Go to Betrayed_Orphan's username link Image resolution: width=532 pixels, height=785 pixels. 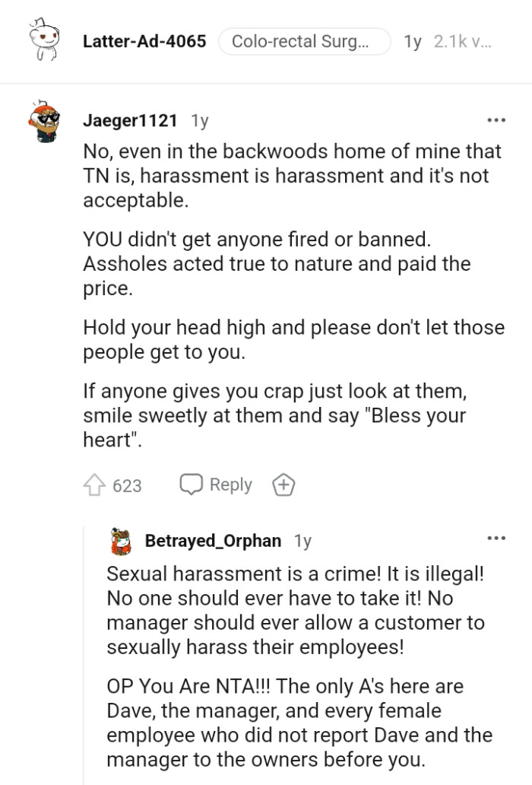coord(213,541)
